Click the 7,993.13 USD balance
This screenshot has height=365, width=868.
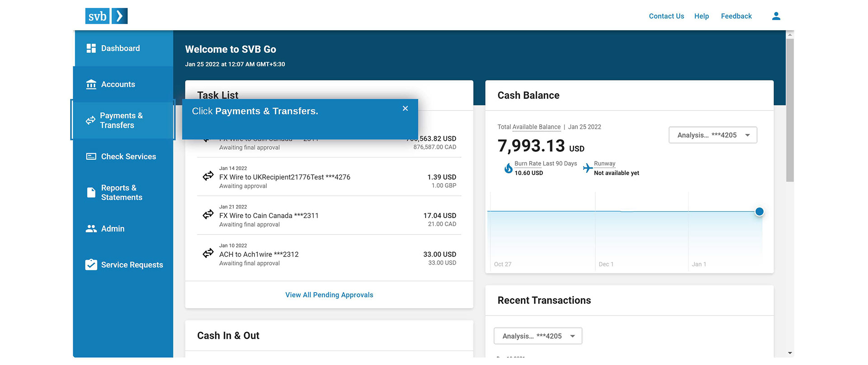pyautogui.click(x=541, y=146)
